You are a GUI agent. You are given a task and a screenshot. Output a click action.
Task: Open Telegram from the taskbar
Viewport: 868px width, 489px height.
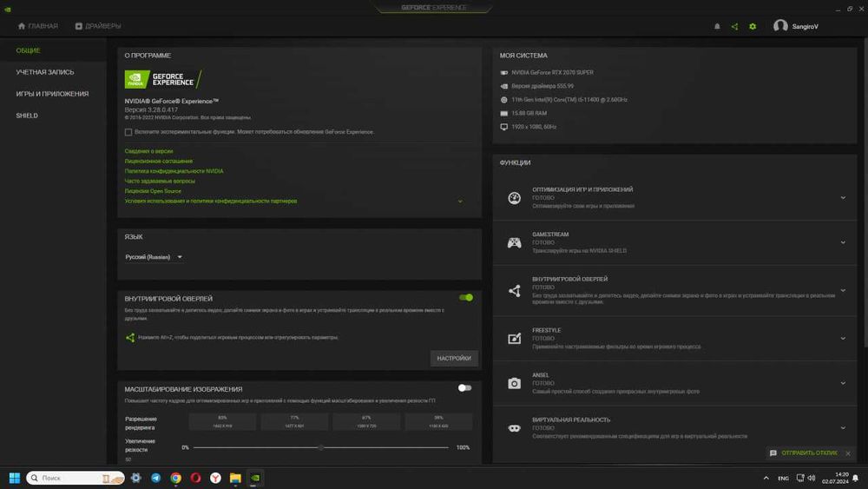point(155,478)
